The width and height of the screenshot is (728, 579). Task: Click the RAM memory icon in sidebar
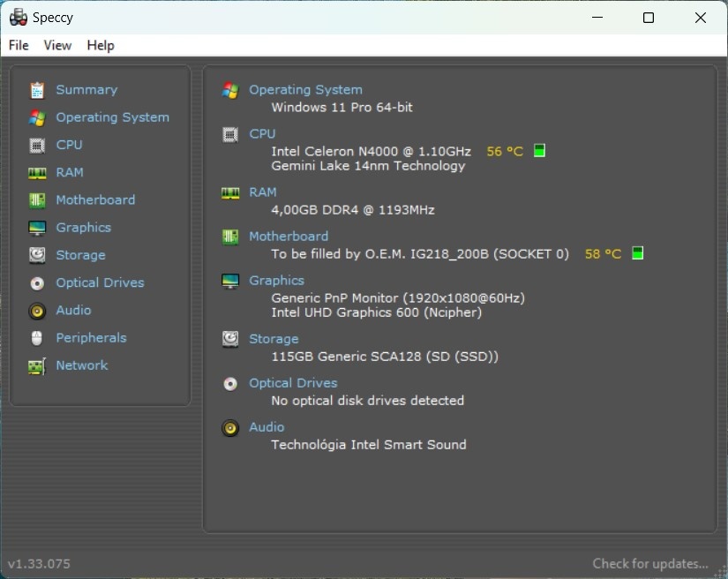point(36,172)
